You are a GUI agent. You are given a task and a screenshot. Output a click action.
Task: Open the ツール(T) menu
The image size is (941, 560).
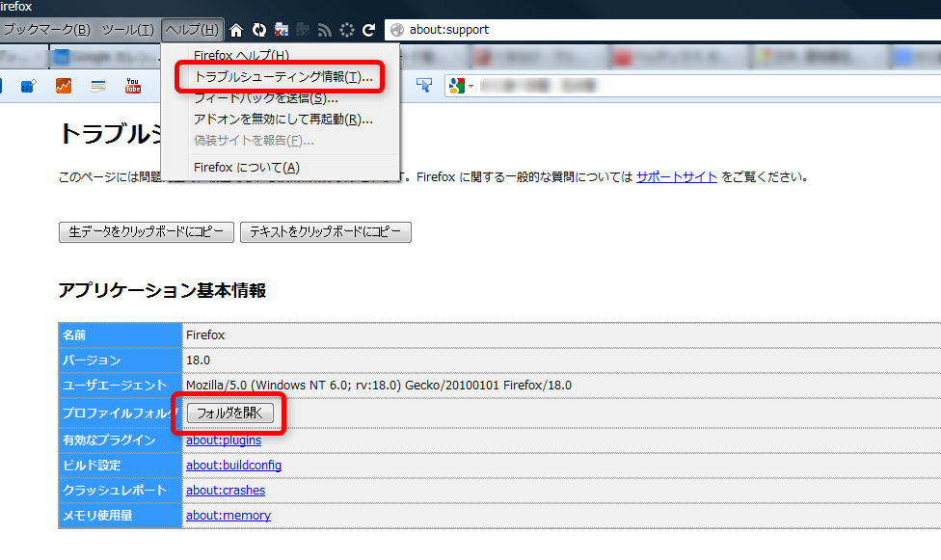(x=127, y=30)
